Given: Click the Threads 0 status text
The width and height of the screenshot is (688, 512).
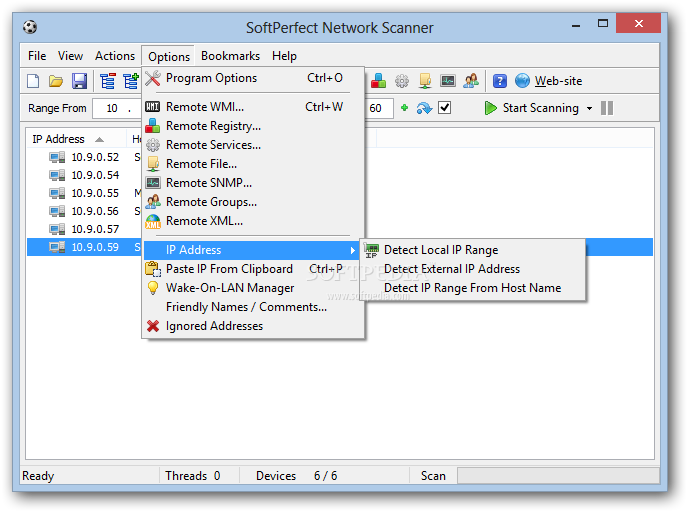Looking at the screenshot, I should click(x=193, y=476).
